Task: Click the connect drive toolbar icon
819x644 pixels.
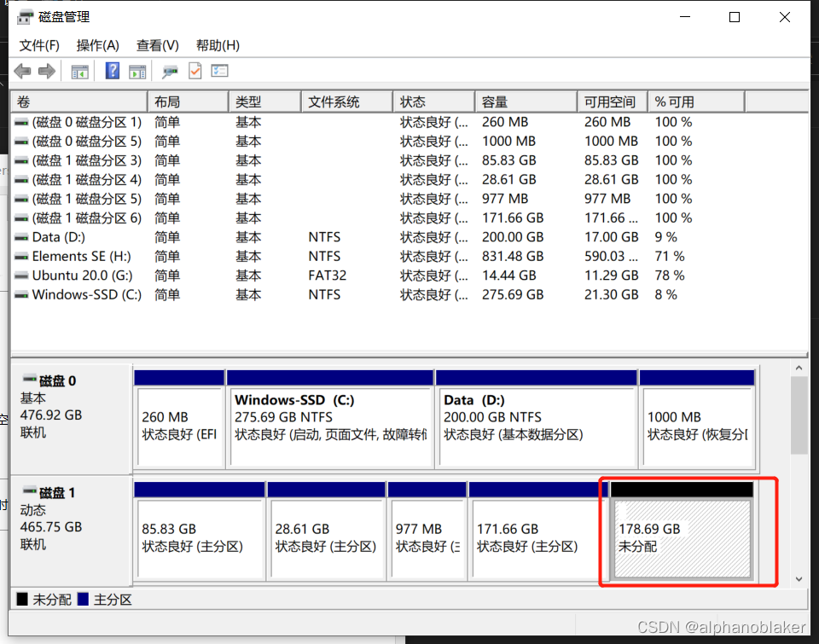Action: click(x=169, y=72)
